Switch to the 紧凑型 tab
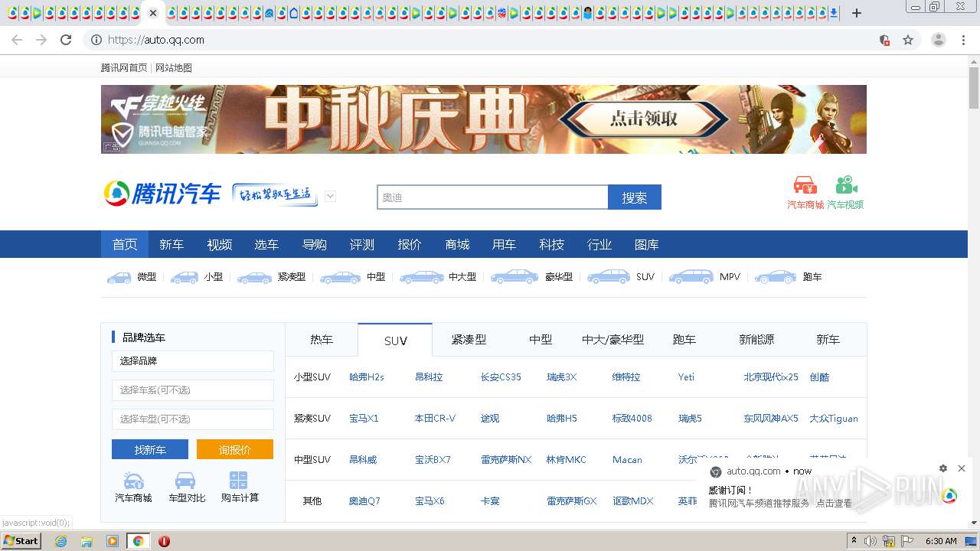 469,340
